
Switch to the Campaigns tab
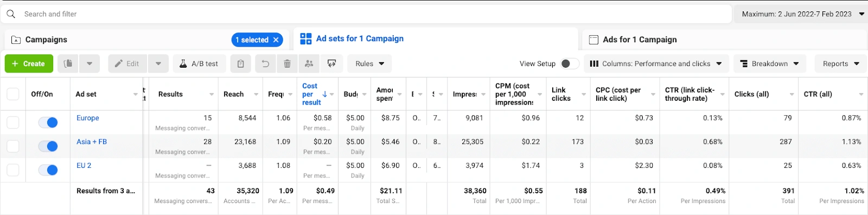click(46, 40)
